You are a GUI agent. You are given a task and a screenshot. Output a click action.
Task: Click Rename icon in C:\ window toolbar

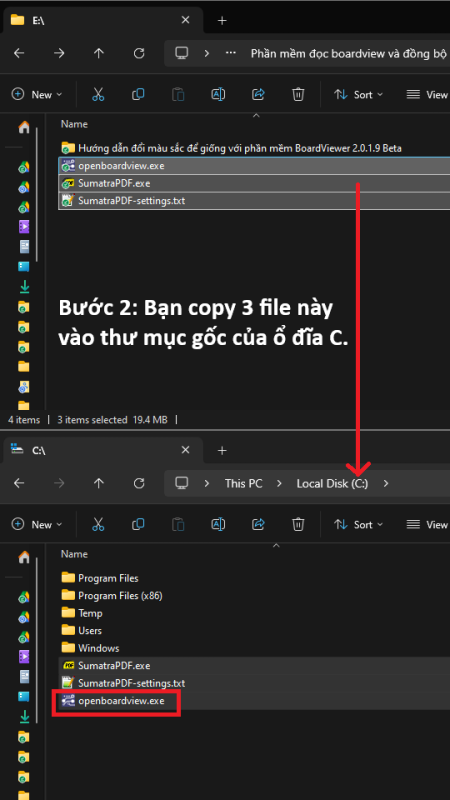[x=218, y=524]
